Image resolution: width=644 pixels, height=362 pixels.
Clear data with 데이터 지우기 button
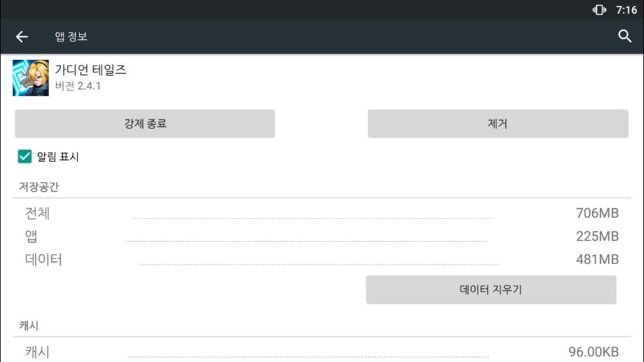(491, 290)
